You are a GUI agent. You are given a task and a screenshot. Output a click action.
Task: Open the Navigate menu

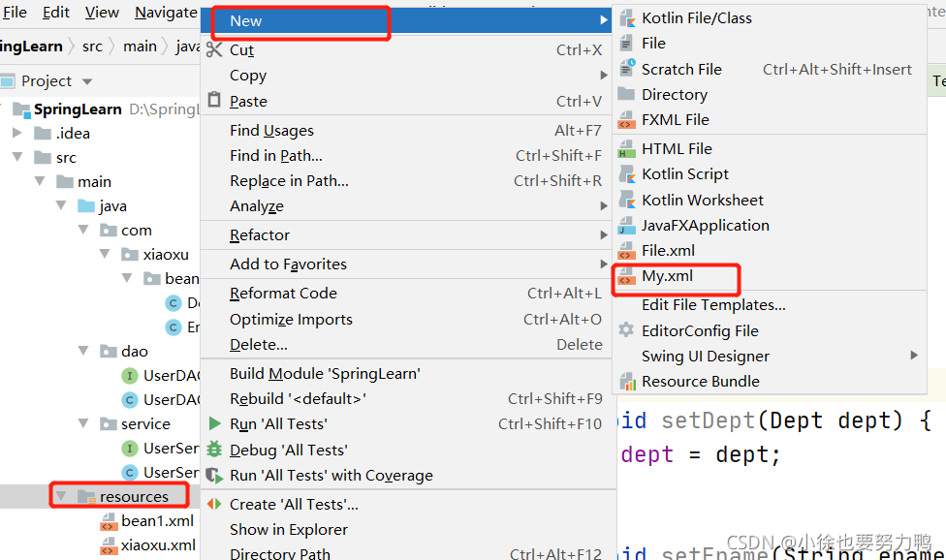pyautogui.click(x=166, y=12)
